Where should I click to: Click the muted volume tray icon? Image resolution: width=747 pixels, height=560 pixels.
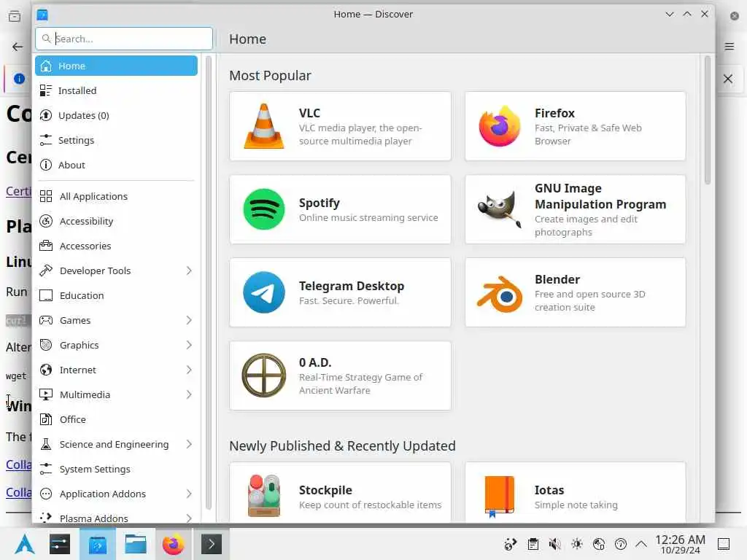pyautogui.click(x=554, y=544)
